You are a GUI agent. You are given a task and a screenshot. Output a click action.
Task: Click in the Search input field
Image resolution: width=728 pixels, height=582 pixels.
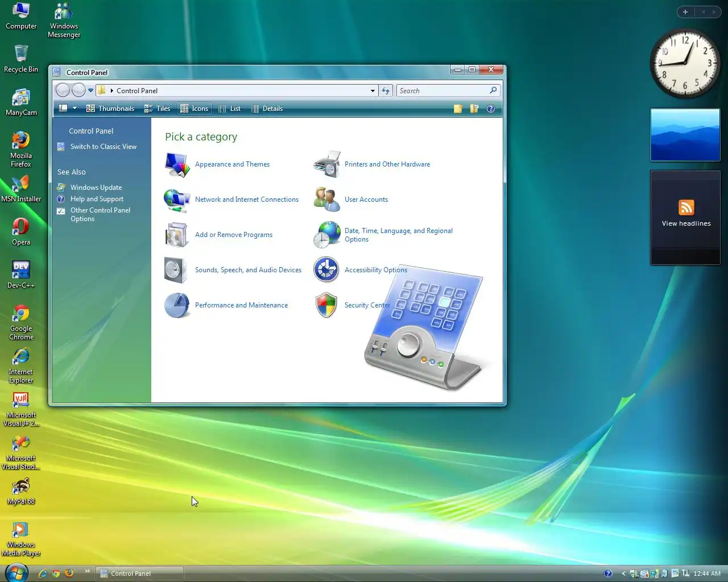443,90
